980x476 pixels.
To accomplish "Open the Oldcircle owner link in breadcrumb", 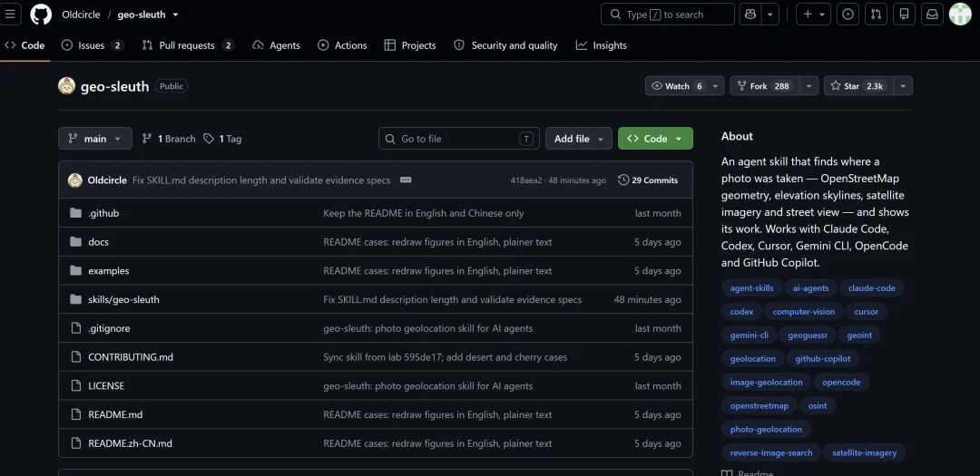I will [x=81, y=15].
